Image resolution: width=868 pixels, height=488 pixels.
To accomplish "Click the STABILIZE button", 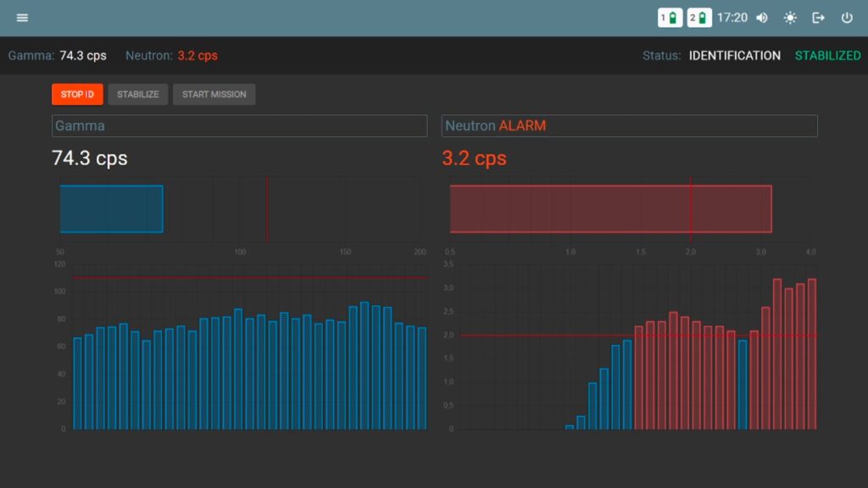I will [138, 94].
